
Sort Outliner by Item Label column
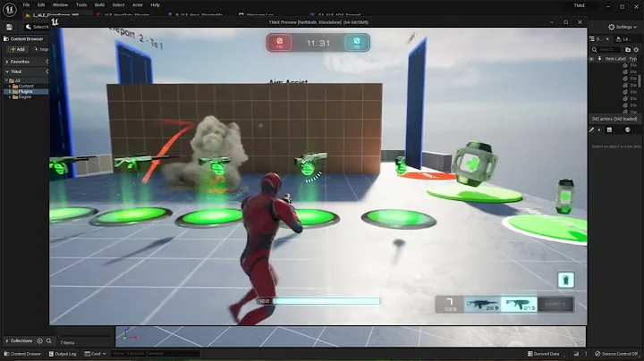point(615,59)
